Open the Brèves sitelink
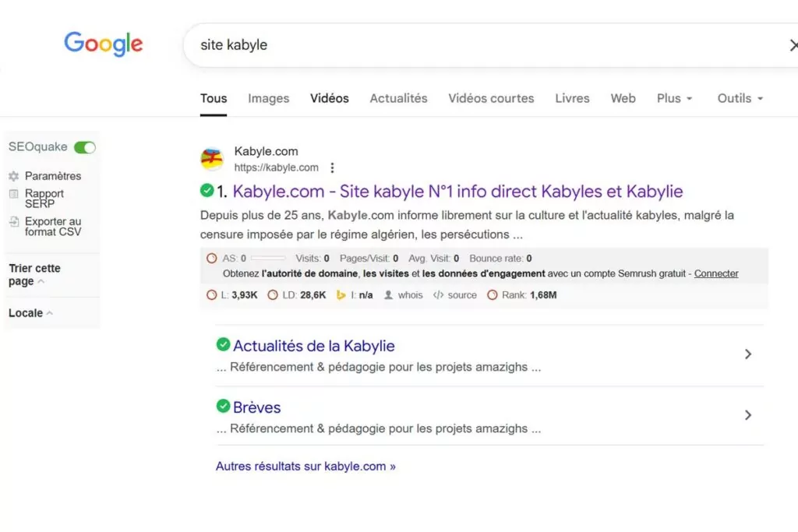The height and width of the screenshot is (532, 798). [257, 407]
